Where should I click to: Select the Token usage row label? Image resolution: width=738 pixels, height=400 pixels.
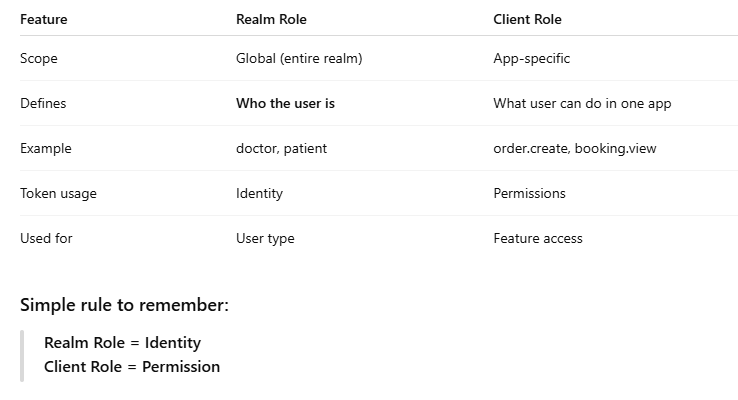point(58,194)
